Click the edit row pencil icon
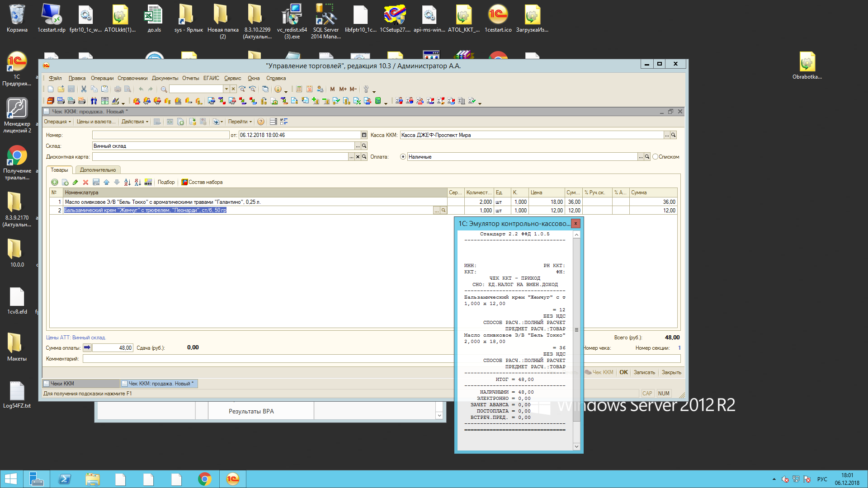This screenshot has width=868, height=488. click(x=75, y=182)
